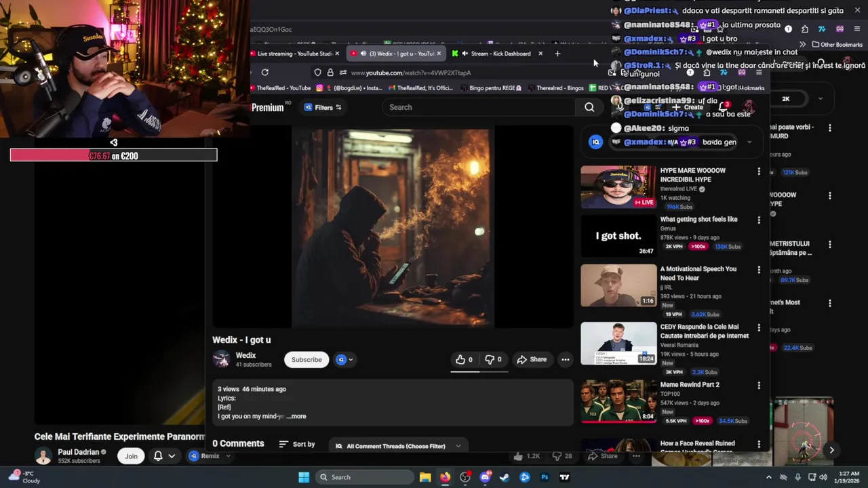
Task: Click the padlock icon in address bar
Action: pos(330,73)
